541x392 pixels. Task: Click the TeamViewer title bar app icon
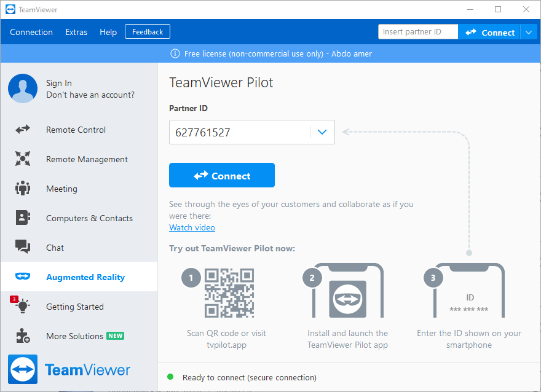coord(10,10)
